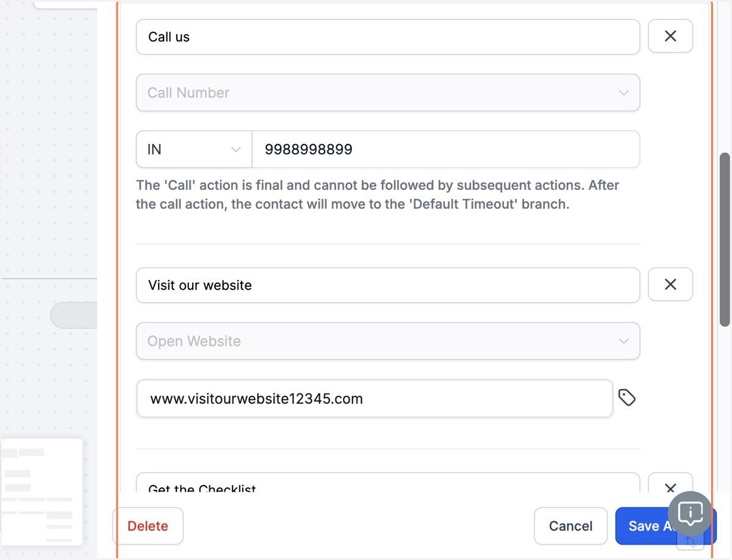Click the red Delete button
The height and width of the screenshot is (560, 732).
coord(148,526)
